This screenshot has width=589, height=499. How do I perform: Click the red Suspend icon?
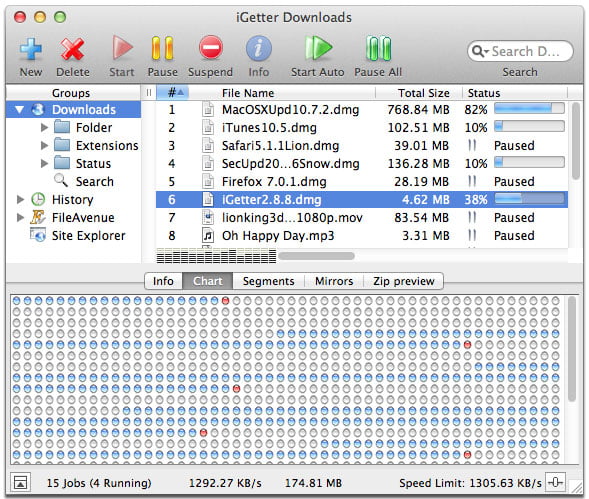click(211, 47)
